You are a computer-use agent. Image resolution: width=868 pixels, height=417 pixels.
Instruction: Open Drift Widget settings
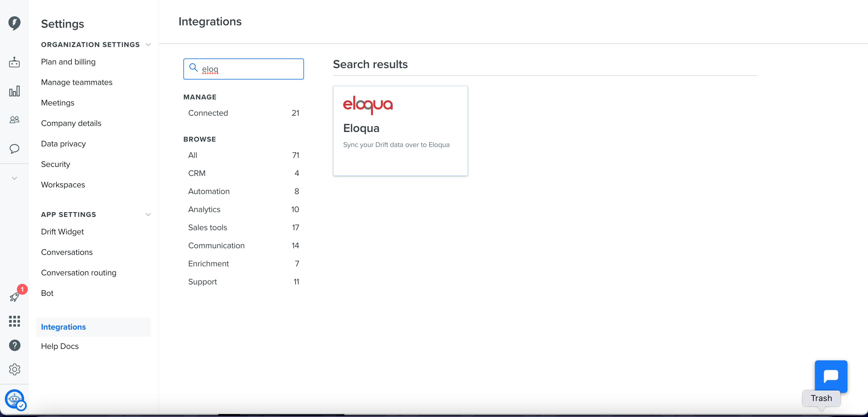[x=62, y=232]
